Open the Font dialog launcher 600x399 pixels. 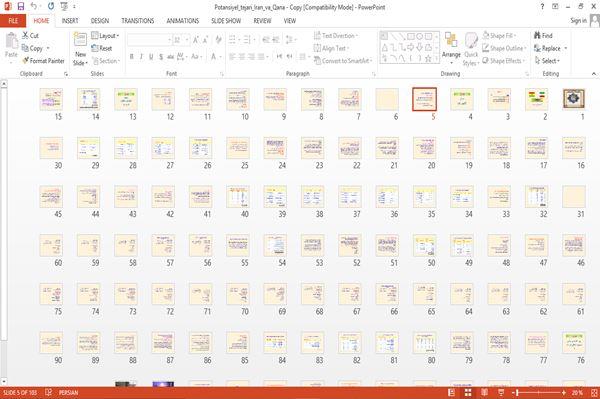[222, 74]
